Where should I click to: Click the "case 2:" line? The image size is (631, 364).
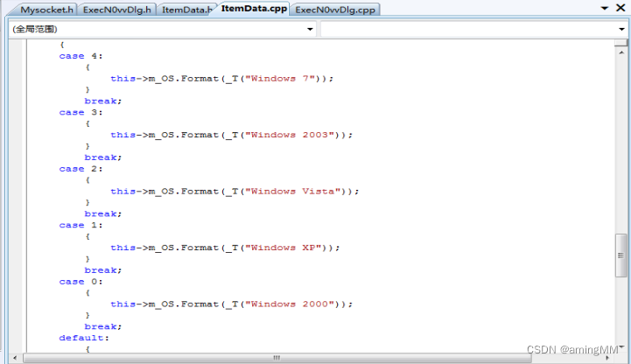click(81, 169)
